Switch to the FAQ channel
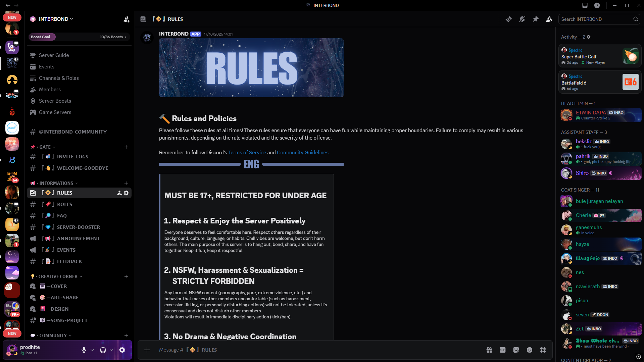Viewport: 644px width, 362px height. 79,216
